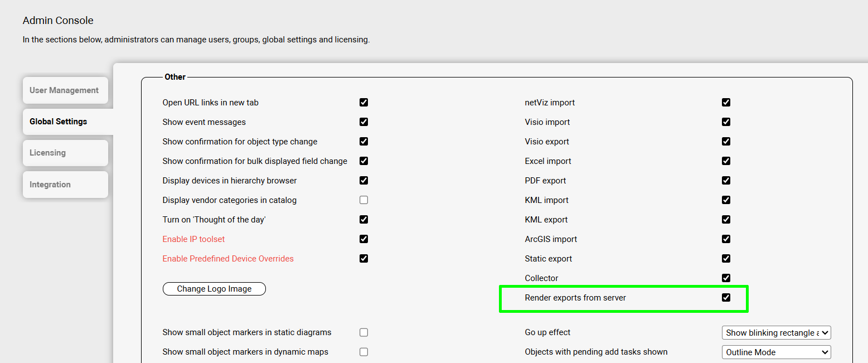
Task: Open the Integration tab
Action: (x=65, y=185)
